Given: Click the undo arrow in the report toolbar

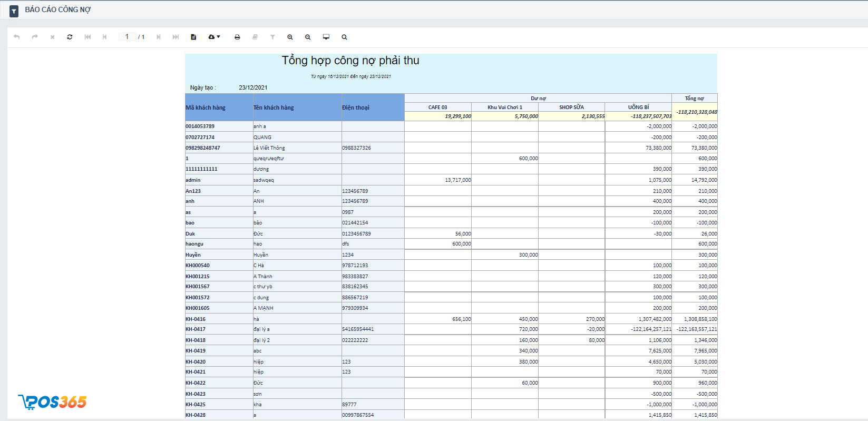Looking at the screenshot, I should 17,37.
